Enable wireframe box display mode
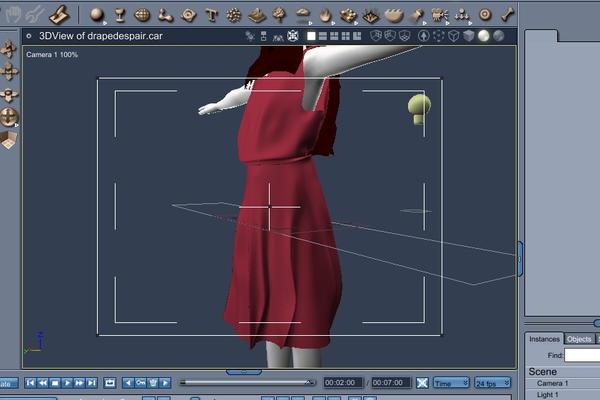Viewport: 600px width, 400px height. click(453, 36)
